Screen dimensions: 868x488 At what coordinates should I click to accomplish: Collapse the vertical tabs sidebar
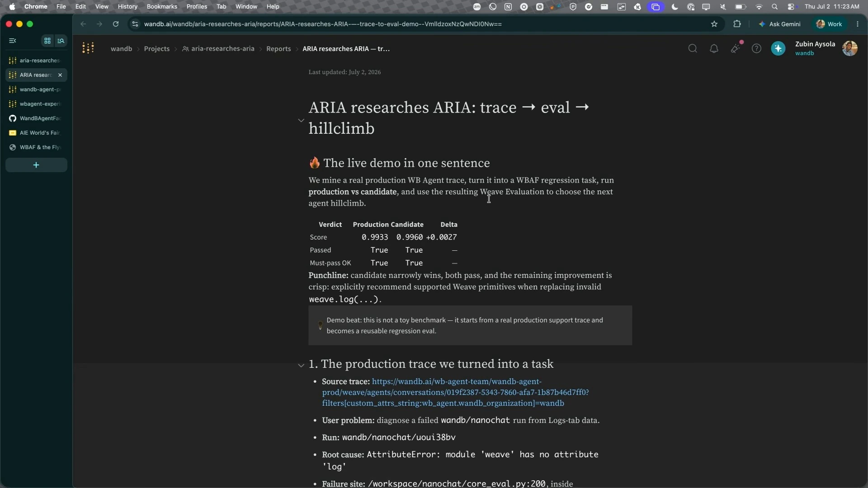13,41
